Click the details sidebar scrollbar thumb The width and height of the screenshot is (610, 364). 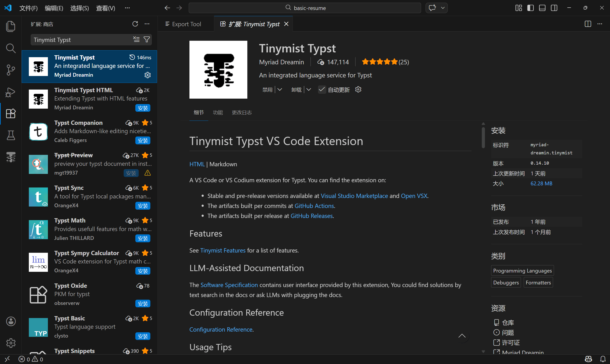point(483,137)
